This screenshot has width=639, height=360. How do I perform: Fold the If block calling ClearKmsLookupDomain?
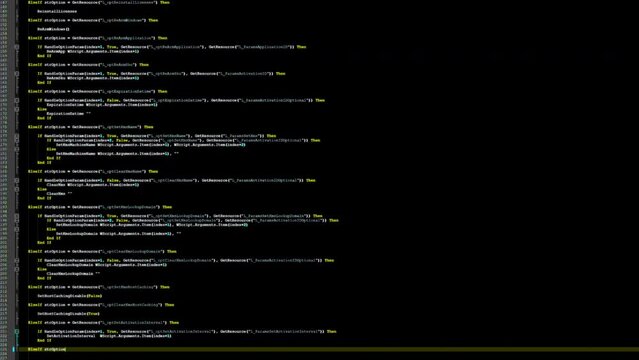point(17,260)
